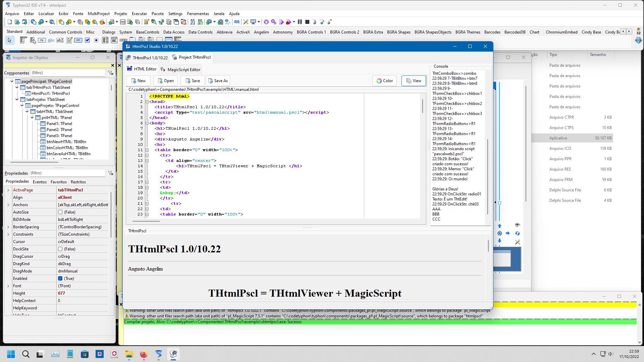
Task: Open the Arquivo menu
Action: click(12, 14)
